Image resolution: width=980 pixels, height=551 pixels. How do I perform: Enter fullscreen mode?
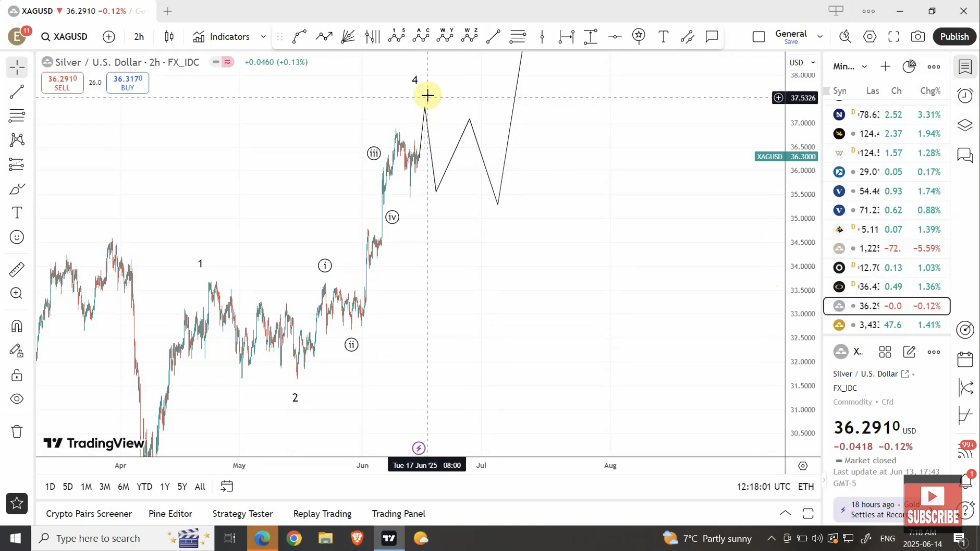click(894, 36)
